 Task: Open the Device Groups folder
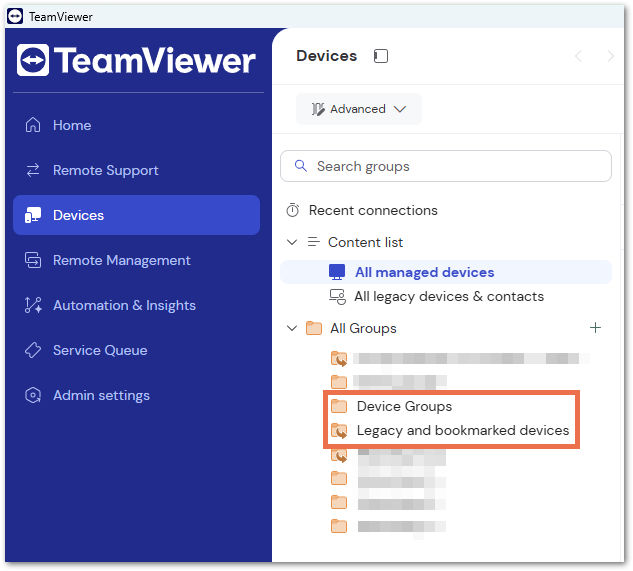pos(404,406)
